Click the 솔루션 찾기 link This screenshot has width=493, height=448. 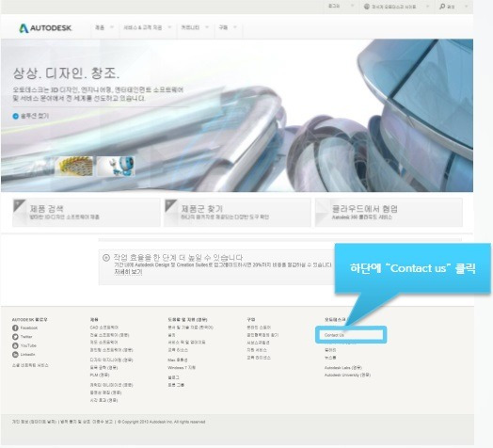pyautogui.click(x=35, y=116)
